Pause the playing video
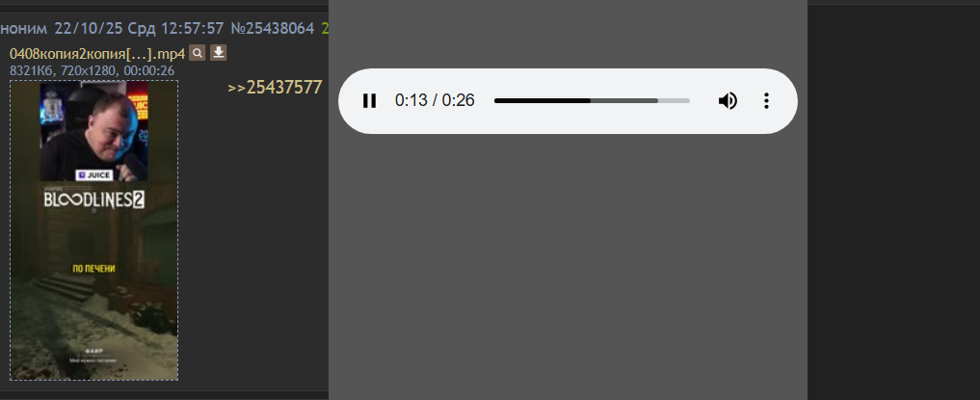Image resolution: width=980 pixels, height=400 pixels. coord(369,100)
